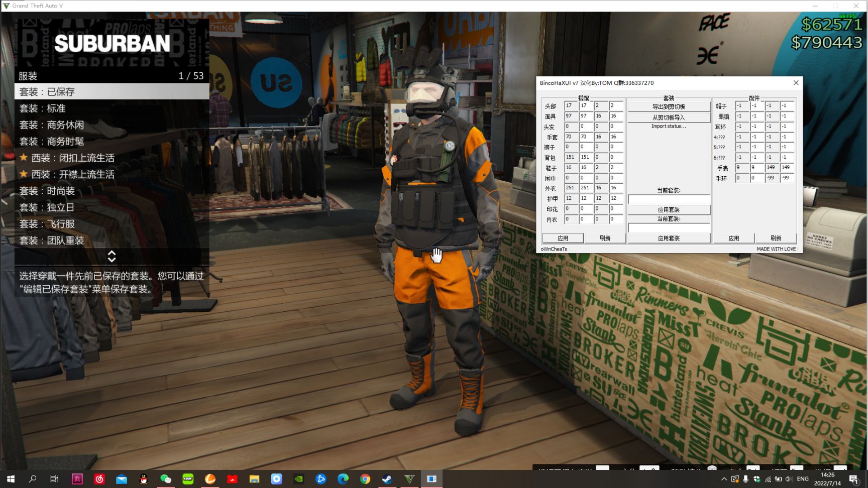Click 刷新 button in 配件 section
This screenshot has height=488, width=868.
coord(776,238)
